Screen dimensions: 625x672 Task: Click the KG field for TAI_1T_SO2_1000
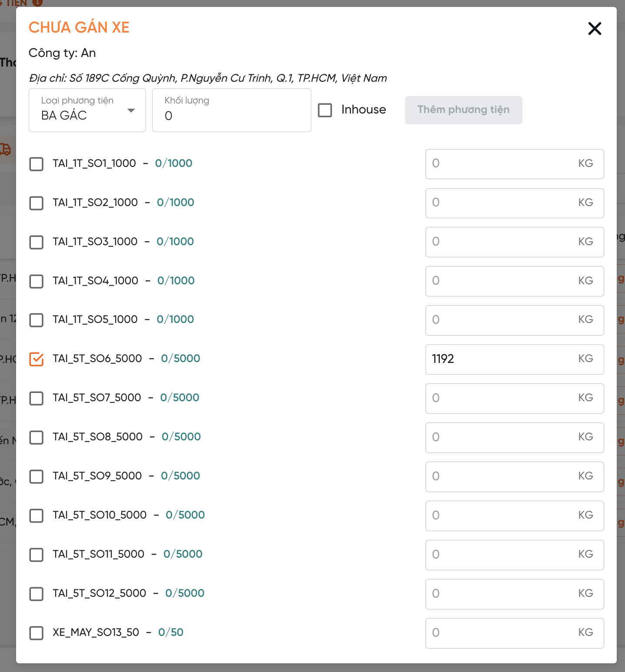click(515, 203)
